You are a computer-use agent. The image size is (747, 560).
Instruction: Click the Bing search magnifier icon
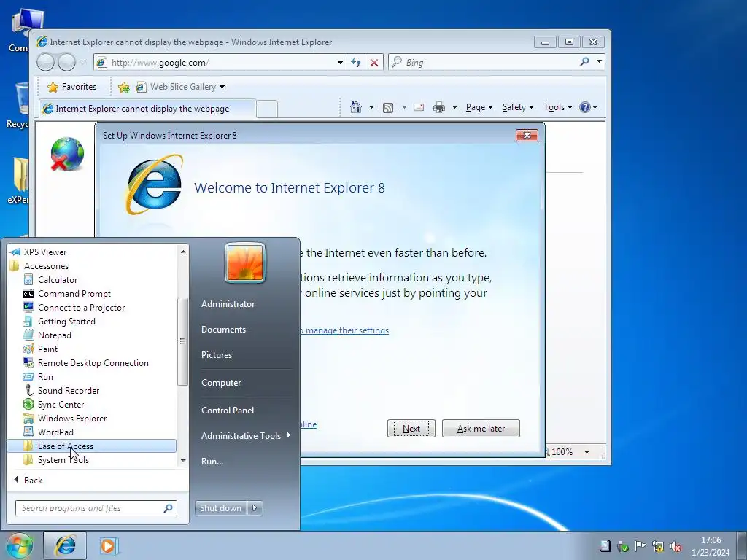(x=584, y=62)
